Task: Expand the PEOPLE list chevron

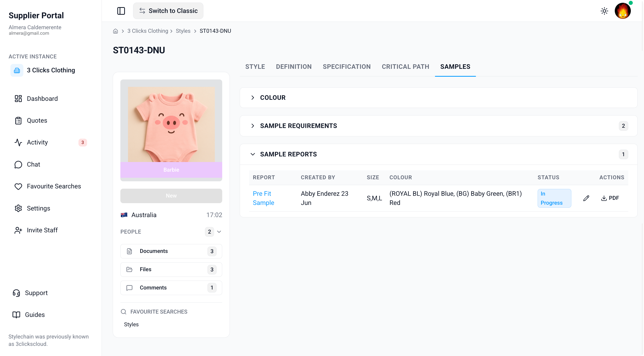Action: click(219, 232)
